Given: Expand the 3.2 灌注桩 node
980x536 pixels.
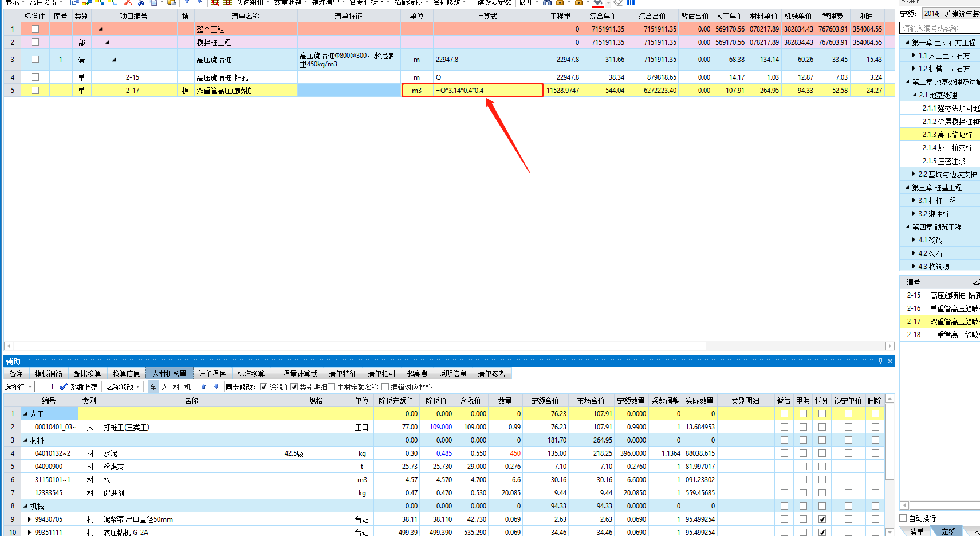Looking at the screenshot, I should pos(914,213).
